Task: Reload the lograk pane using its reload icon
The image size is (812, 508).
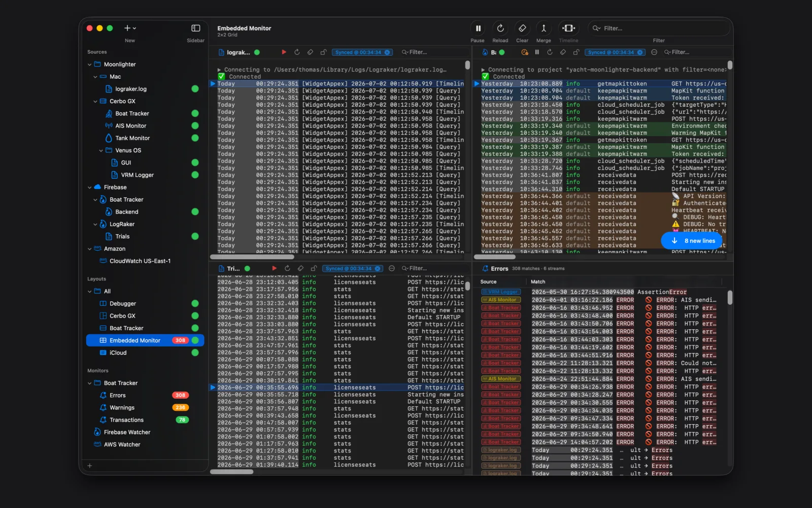Action: pos(297,52)
